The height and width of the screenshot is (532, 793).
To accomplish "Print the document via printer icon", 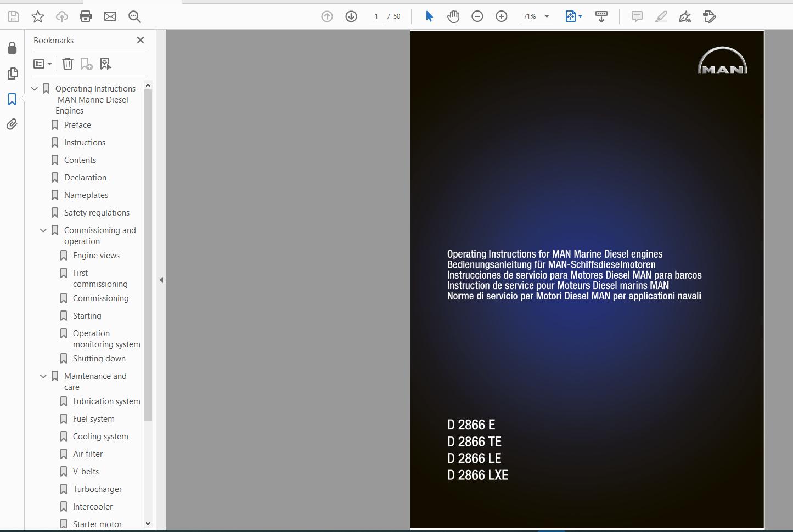I will [86, 16].
